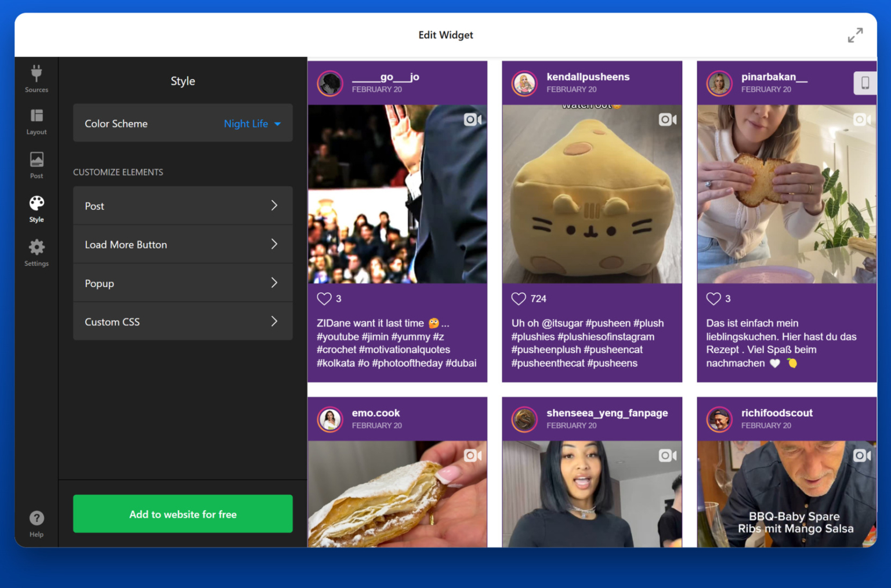
Task: Open the Custom CSS editor
Action: 182,321
